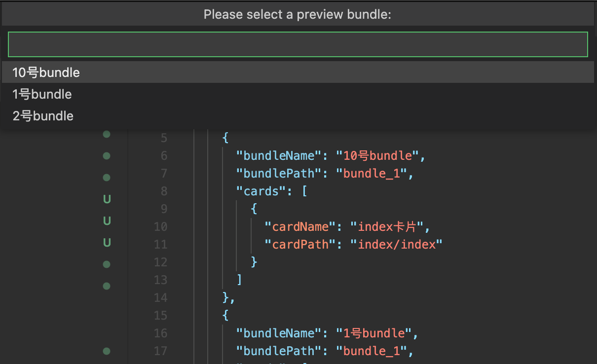Click line number 15 in the gutter
Image resolution: width=597 pixels, height=364 pixels.
click(x=161, y=316)
